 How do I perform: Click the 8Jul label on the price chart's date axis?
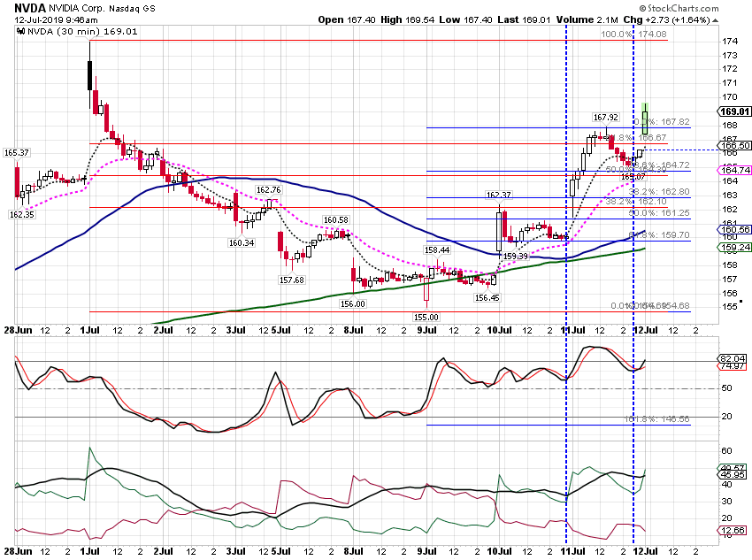[354, 330]
